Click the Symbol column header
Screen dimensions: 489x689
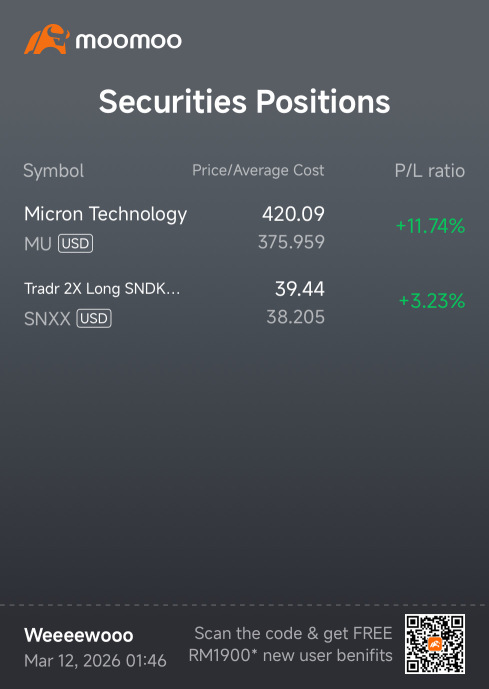(x=54, y=171)
